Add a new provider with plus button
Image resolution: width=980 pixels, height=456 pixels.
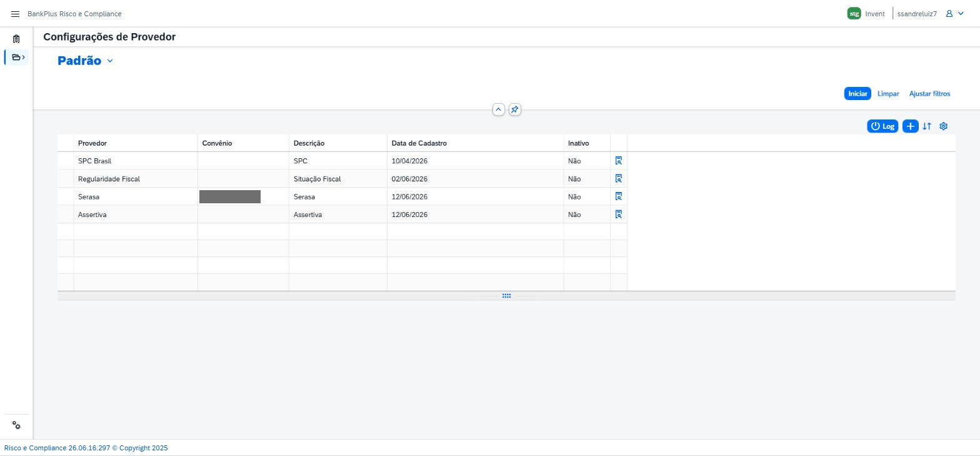(x=911, y=126)
